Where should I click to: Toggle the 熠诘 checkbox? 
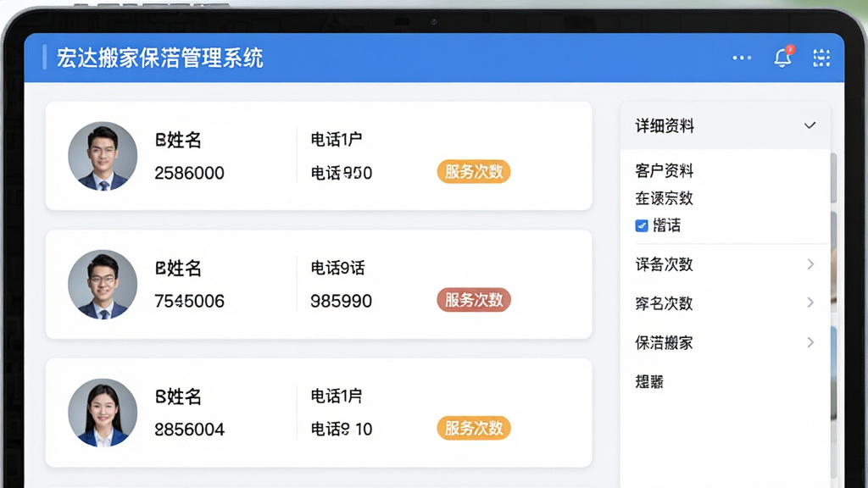642,225
